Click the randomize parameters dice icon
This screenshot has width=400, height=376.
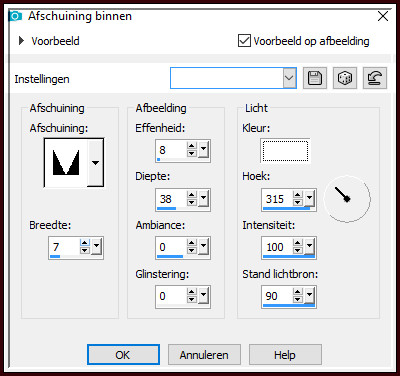click(x=345, y=78)
